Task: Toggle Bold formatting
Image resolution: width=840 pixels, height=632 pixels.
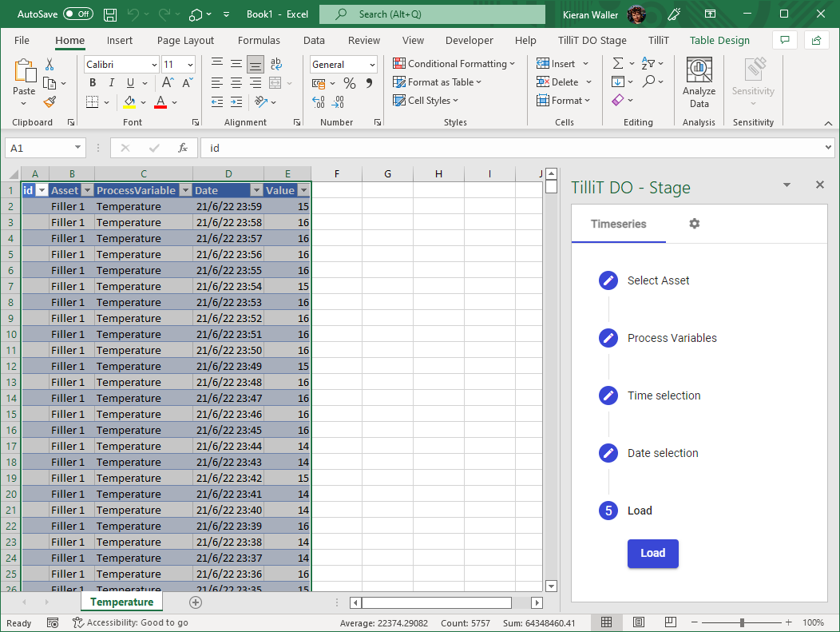Action: tap(93, 82)
